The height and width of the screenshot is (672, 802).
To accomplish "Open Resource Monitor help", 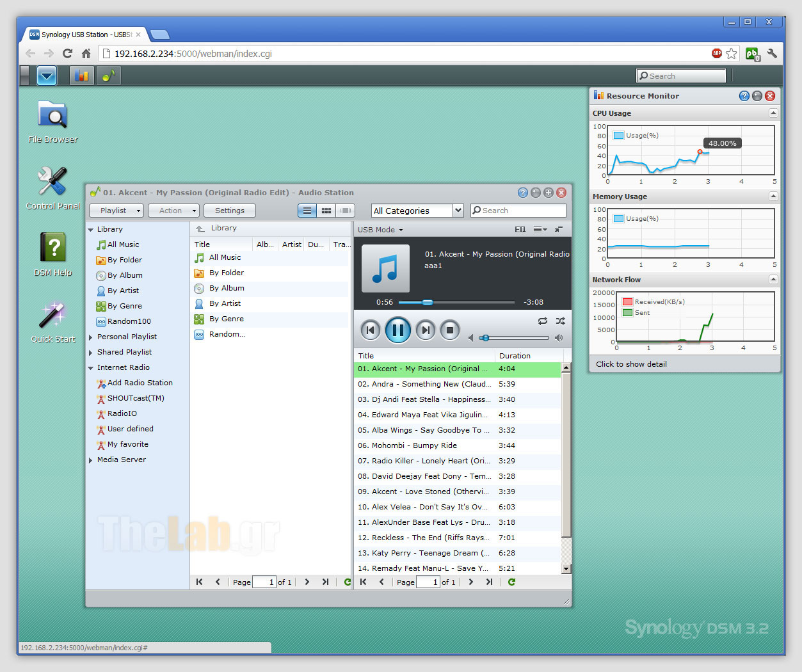I will tap(744, 96).
